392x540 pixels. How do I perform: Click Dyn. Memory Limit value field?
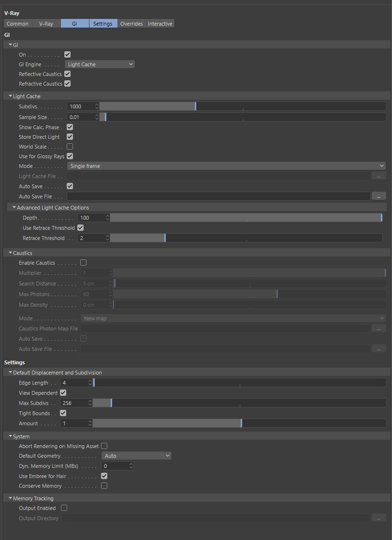(x=115, y=466)
